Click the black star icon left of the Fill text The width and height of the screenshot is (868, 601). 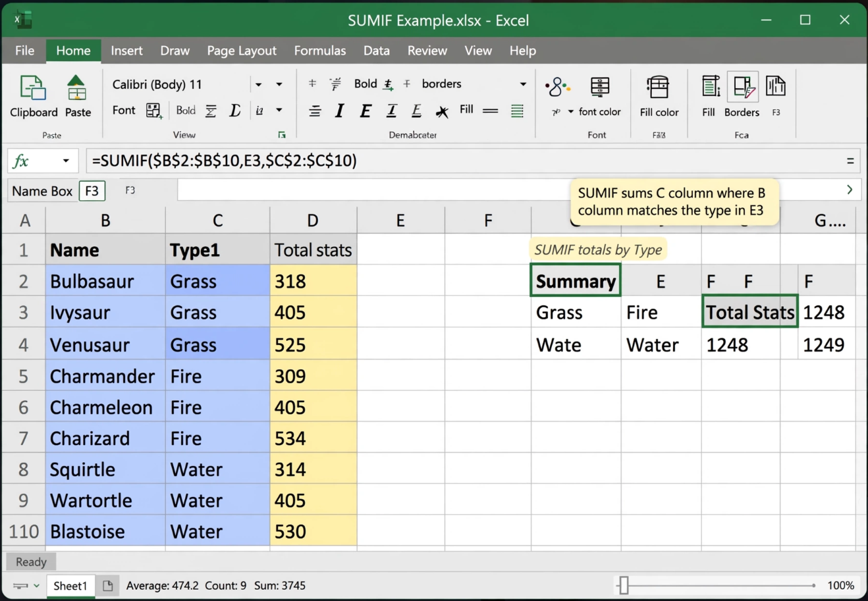point(442,112)
